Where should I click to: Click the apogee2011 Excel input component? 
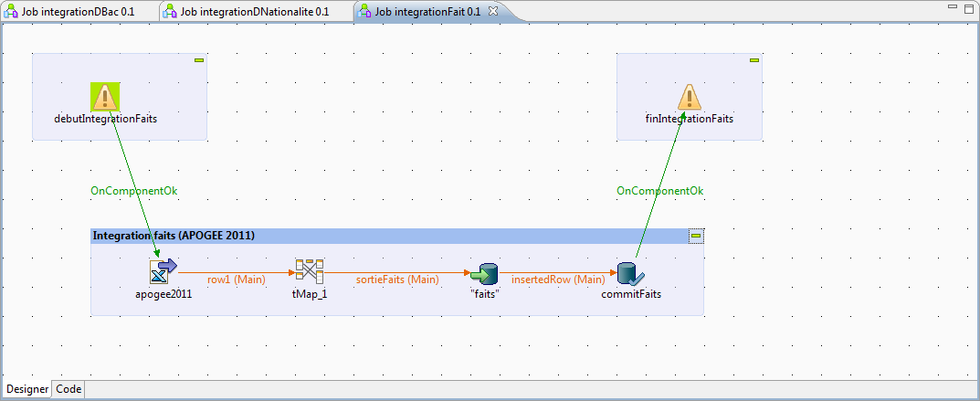(163, 271)
